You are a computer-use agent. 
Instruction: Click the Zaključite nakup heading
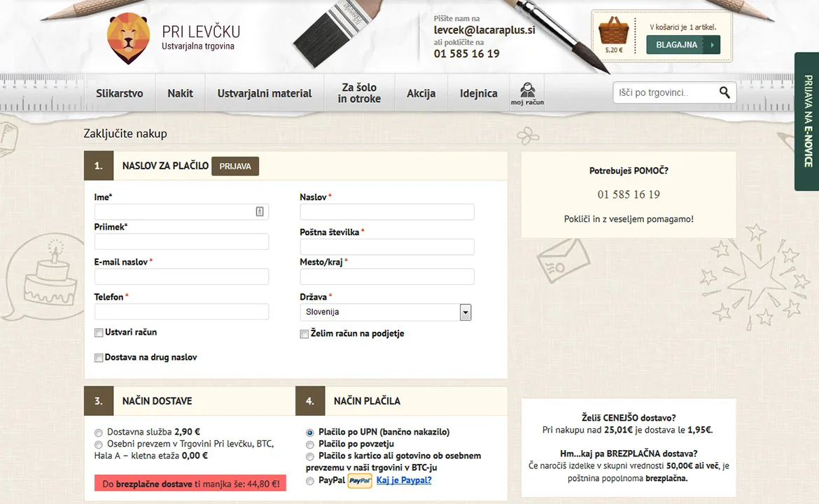coord(125,134)
